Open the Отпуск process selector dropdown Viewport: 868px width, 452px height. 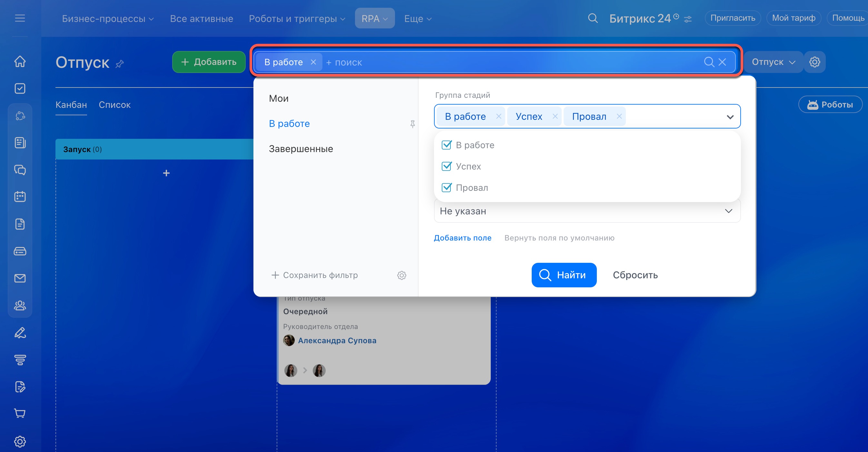(x=773, y=62)
